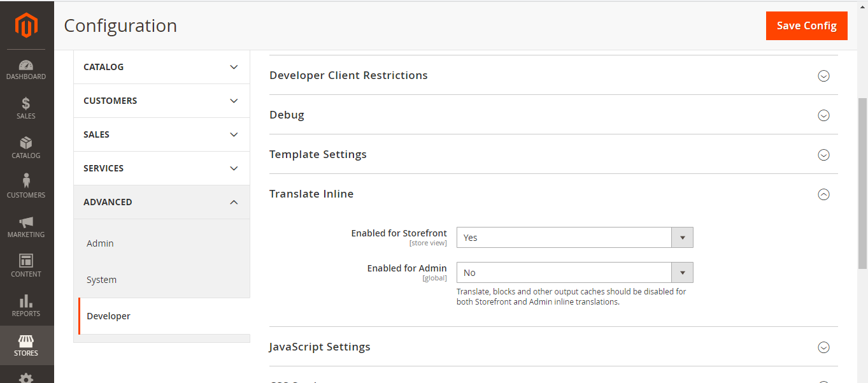
Task: Expand the Debug section
Action: tap(823, 115)
